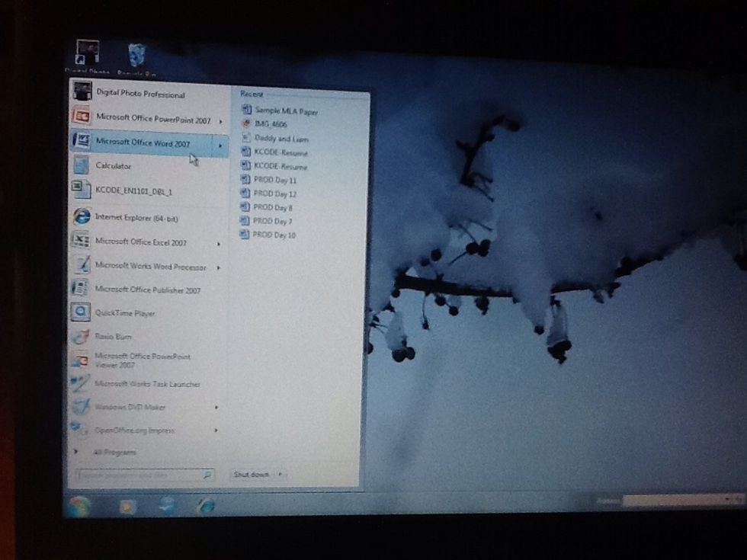The width and height of the screenshot is (747, 560).
Task: Open KCODE_EN1101_DBL_1 pinned document
Action: (x=134, y=190)
